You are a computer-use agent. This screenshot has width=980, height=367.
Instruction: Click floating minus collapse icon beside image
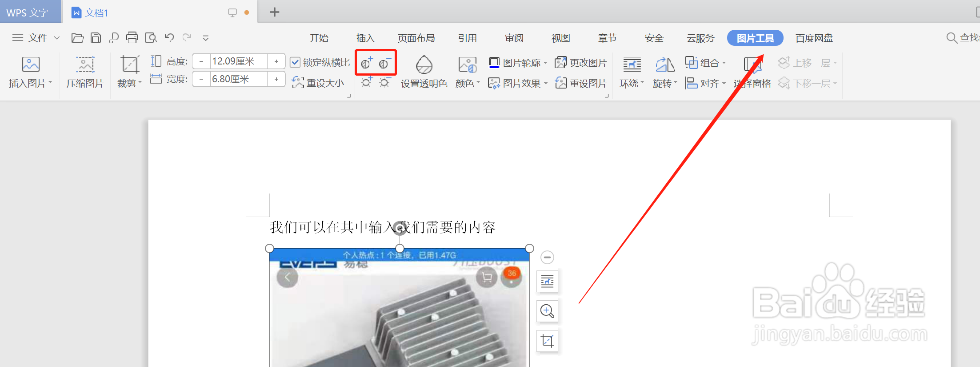click(547, 257)
